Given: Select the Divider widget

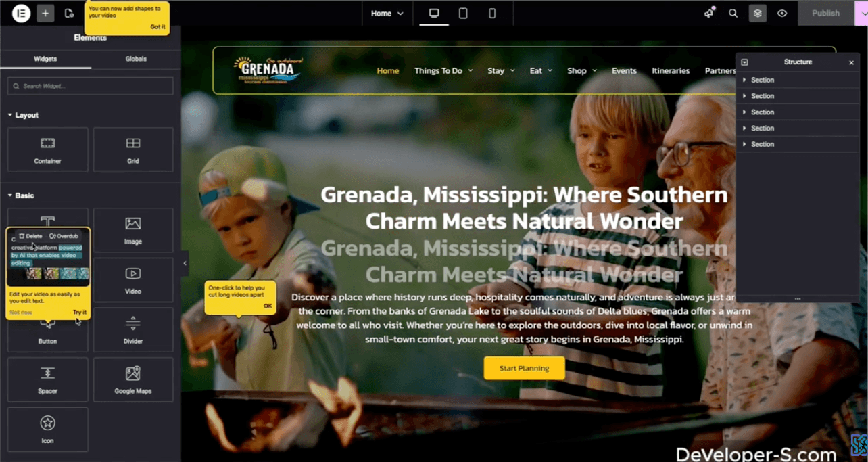Looking at the screenshot, I should click(x=133, y=329).
